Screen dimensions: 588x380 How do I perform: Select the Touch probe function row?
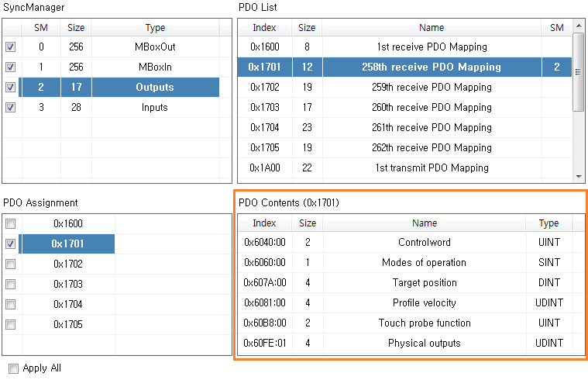[425, 323]
